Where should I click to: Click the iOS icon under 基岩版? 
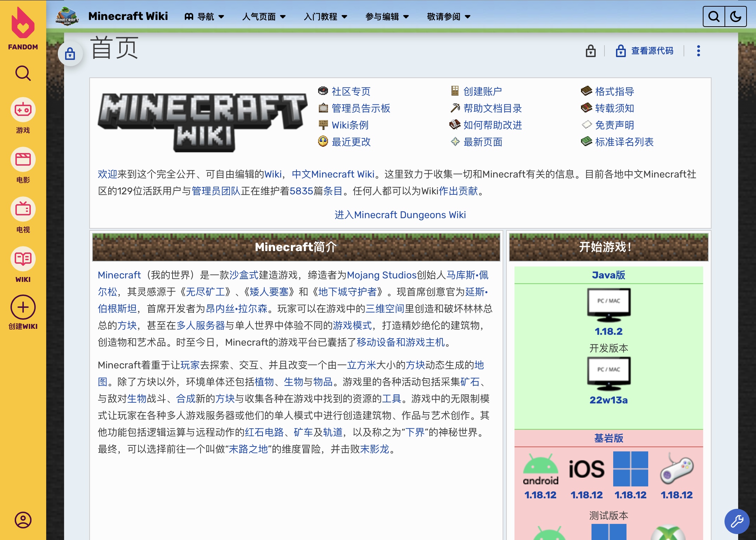587,469
